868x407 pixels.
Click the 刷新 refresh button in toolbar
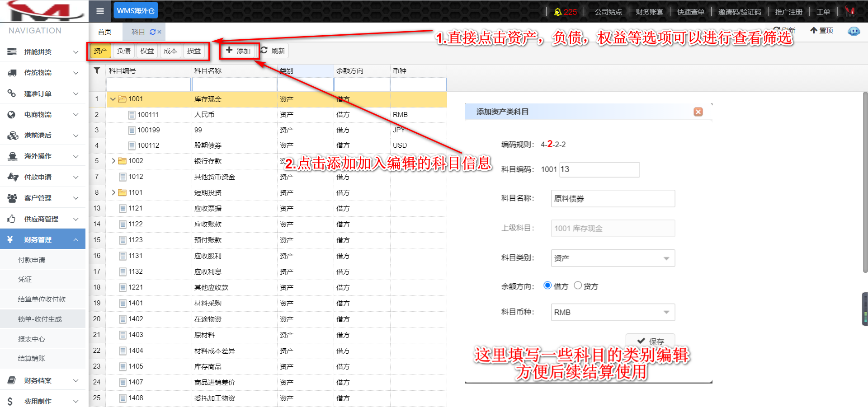point(273,51)
